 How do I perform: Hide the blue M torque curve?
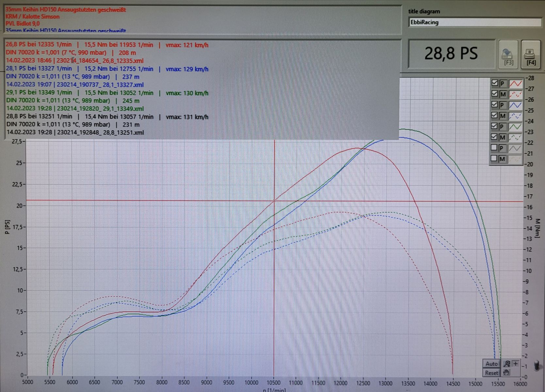pyautogui.click(x=494, y=115)
